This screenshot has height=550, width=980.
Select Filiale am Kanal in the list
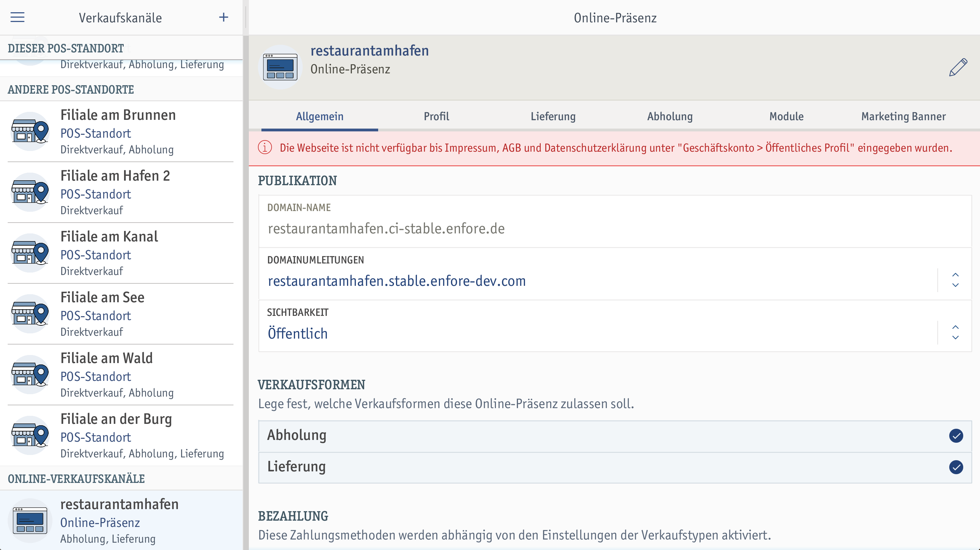(121, 253)
